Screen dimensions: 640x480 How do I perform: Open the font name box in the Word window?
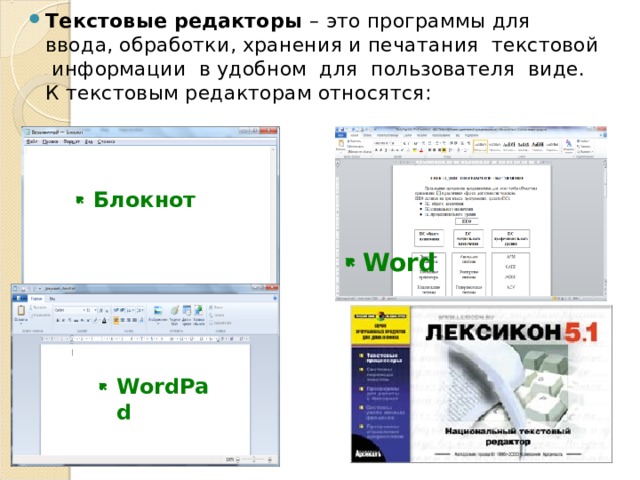tap(381, 143)
